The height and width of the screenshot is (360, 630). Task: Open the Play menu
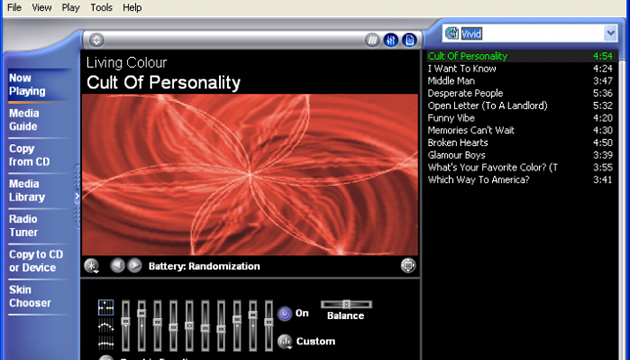[x=70, y=7]
